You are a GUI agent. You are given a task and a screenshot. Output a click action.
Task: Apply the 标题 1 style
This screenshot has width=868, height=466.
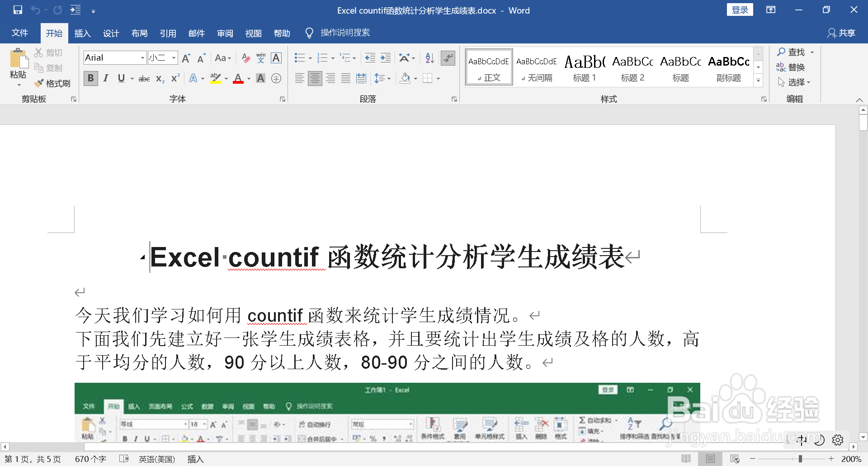(x=585, y=67)
